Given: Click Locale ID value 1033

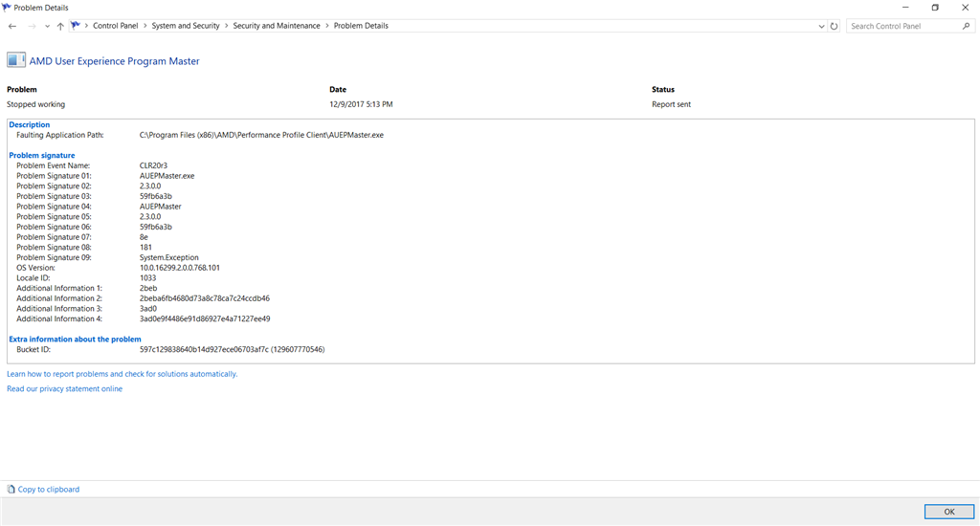Looking at the screenshot, I should coord(147,278).
